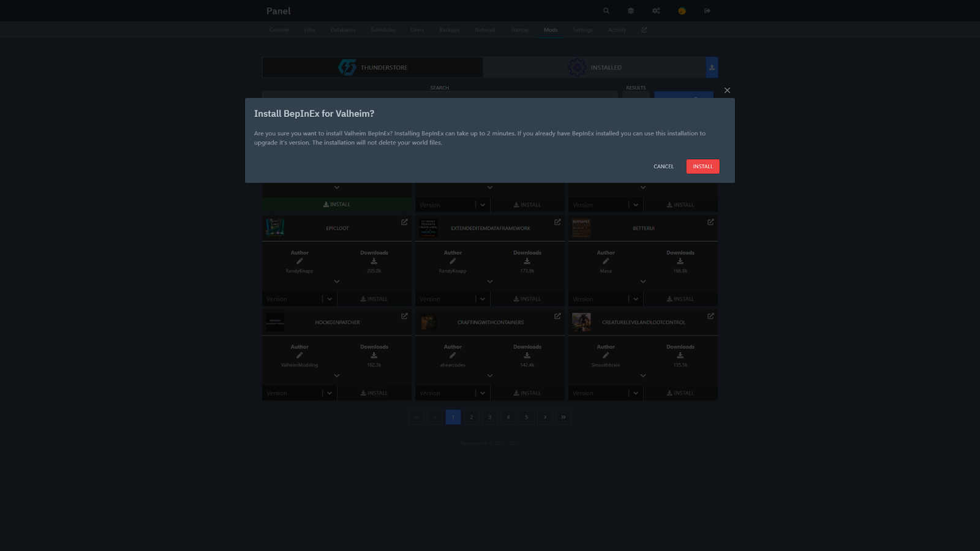Open EpicLoot external link icon
980x551 pixels.
[404, 222]
